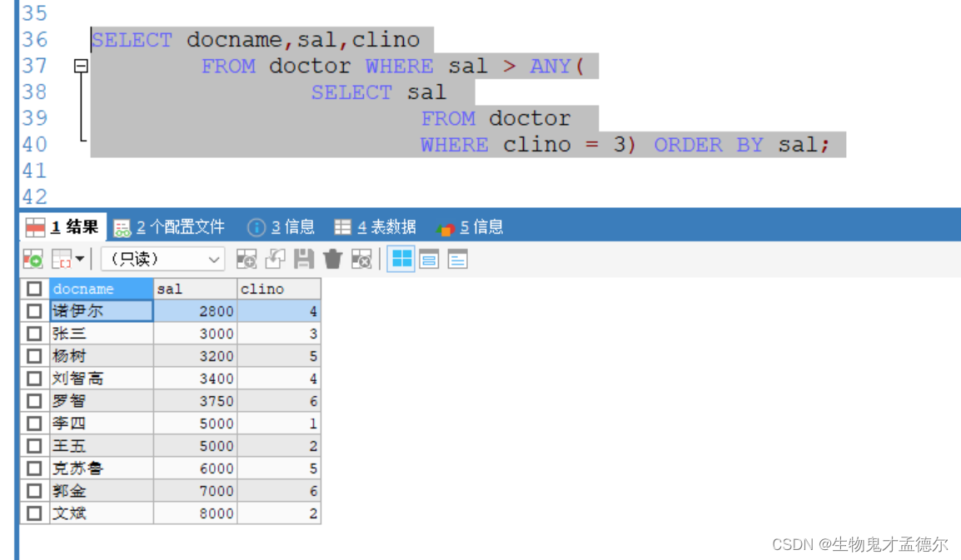Sort by the sal column header
Viewport: 961px width, 560px height.
click(x=195, y=289)
